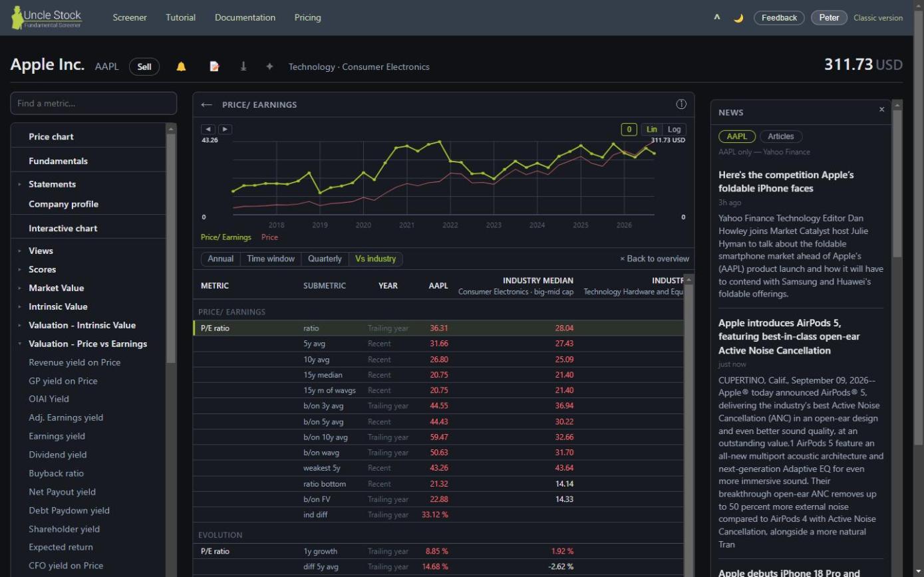This screenshot has width=924, height=577.
Task: Click the Uncle Stock logo
Action: [47, 17]
